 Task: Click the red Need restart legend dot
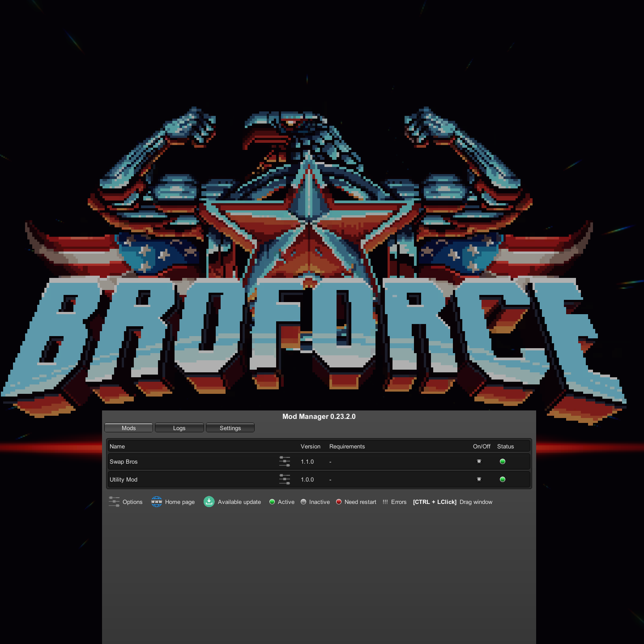pyautogui.click(x=339, y=502)
